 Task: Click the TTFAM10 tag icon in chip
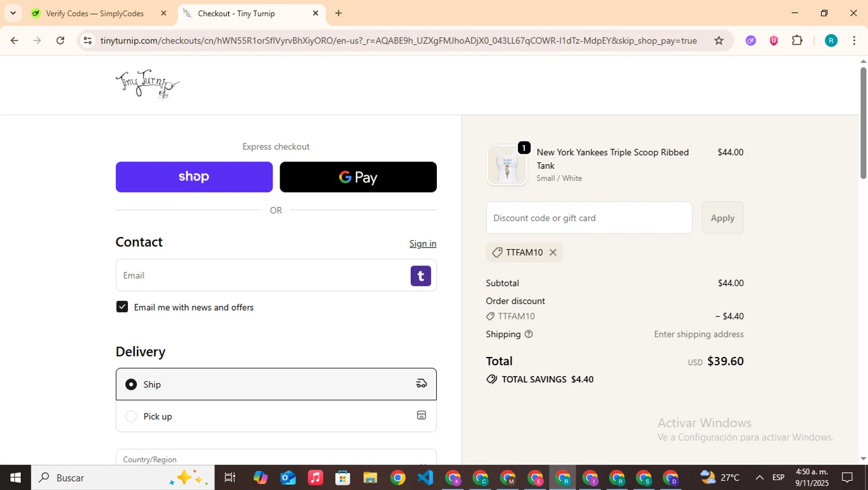click(x=497, y=252)
